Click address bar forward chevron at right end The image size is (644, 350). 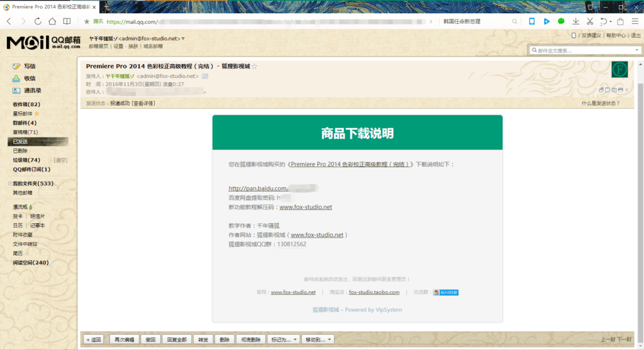(431, 21)
